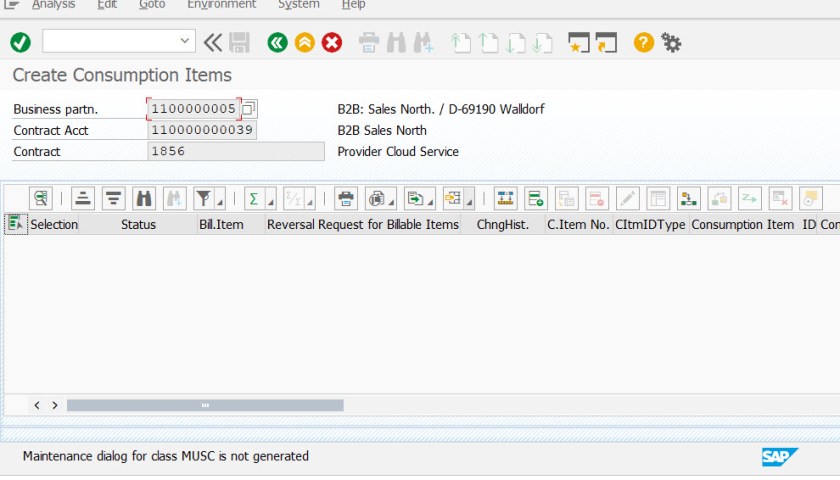Click the Subtotals icon

pyautogui.click(x=294, y=199)
